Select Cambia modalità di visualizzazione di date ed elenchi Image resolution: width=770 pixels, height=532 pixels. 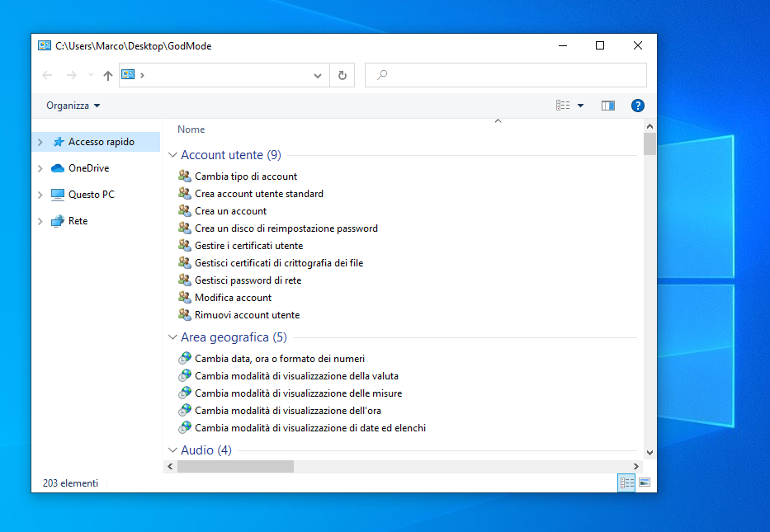pos(310,428)
